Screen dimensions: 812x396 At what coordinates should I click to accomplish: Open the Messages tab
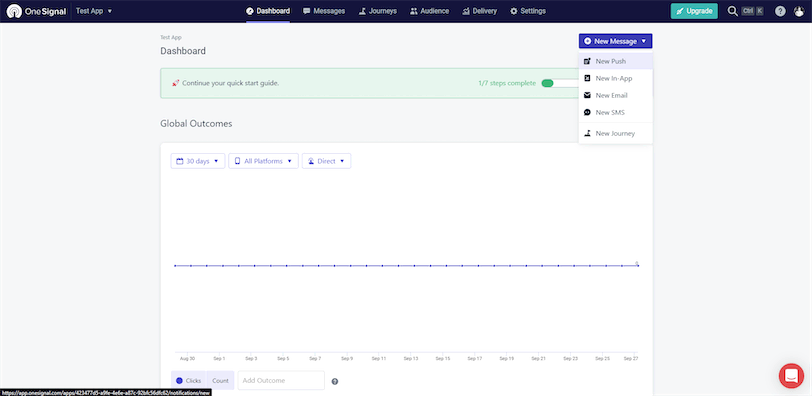coord(324,11)
